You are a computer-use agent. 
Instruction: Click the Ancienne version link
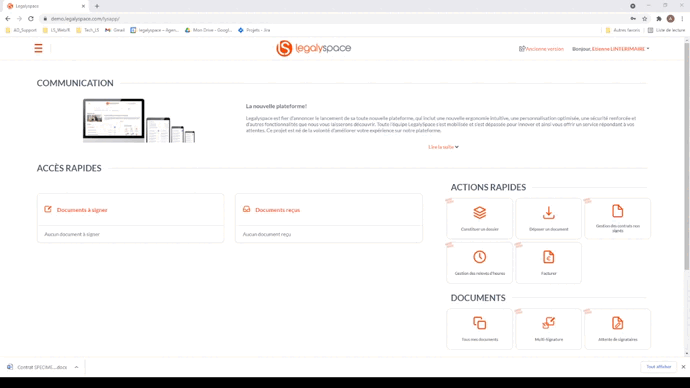click(541, 49)
